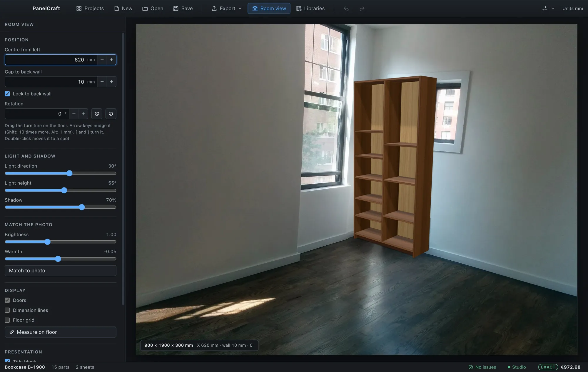Rotate furniture counter-clockwise icon
Screen dimensions: 588x372
coord(111,114)
